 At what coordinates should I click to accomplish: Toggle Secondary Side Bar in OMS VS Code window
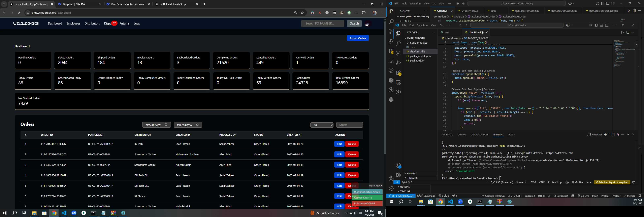pos(613,3)
